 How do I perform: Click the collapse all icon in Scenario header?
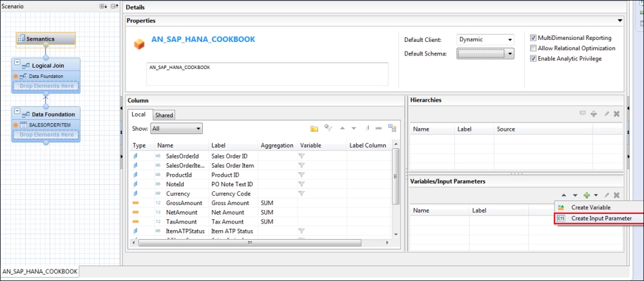(x=115, y=6)
